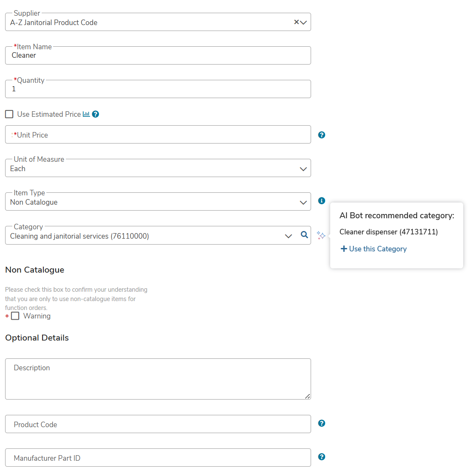Show Item Type info icon
The width and height of the screenshot is (470, 476).
(322, 201)
